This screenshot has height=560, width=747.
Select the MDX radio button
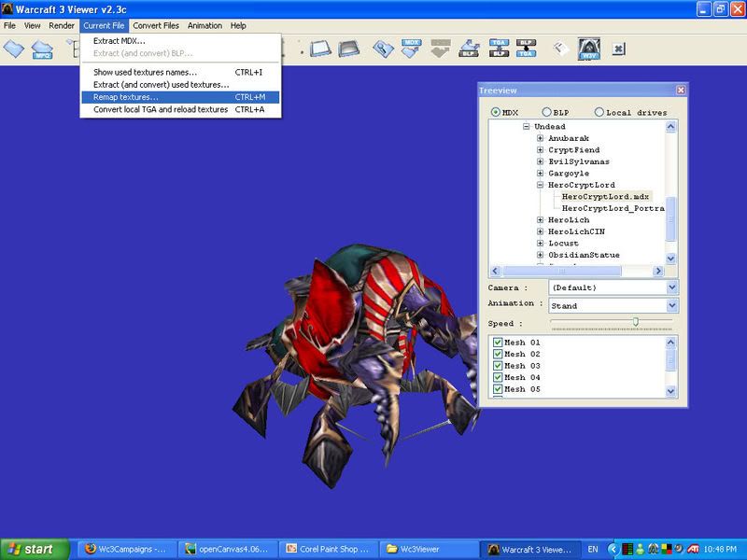496,112
